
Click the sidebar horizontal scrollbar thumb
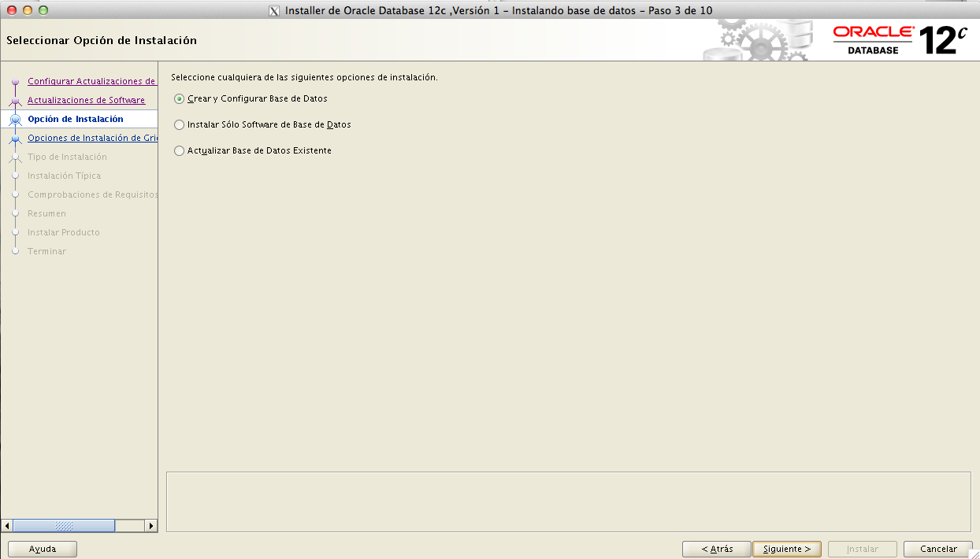[x=64, y=525]
